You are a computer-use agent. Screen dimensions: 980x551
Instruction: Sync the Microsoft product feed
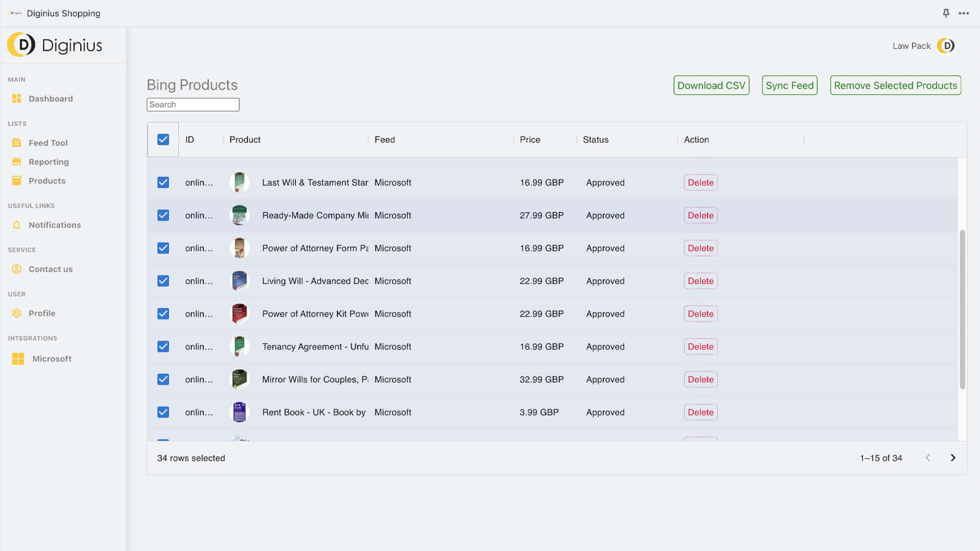click(x=789, y=85)
